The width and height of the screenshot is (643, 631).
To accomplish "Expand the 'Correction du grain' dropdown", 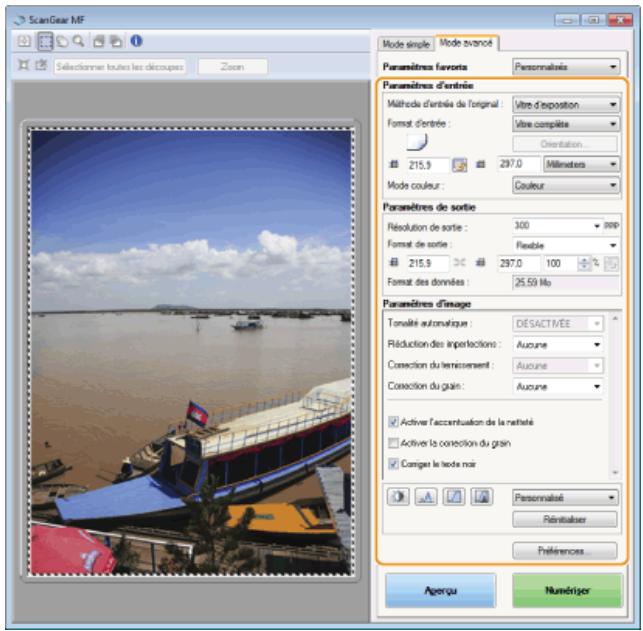I will (558, 387).
